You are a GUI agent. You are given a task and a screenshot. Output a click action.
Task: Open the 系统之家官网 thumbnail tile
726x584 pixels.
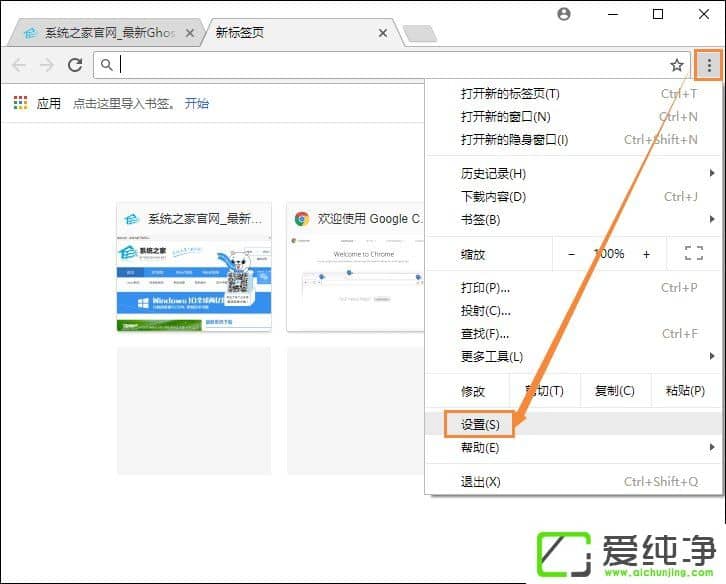(x=194, y=267)
